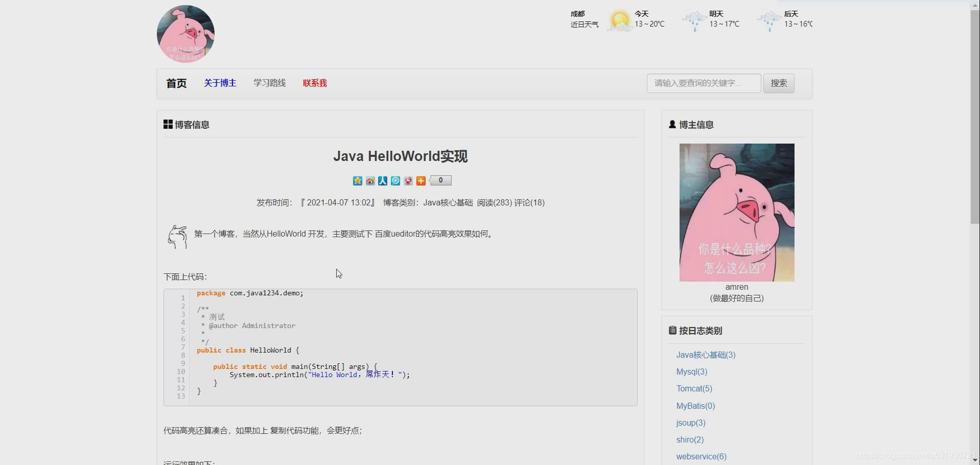Go to the 联系我 page

click(315, 83)
